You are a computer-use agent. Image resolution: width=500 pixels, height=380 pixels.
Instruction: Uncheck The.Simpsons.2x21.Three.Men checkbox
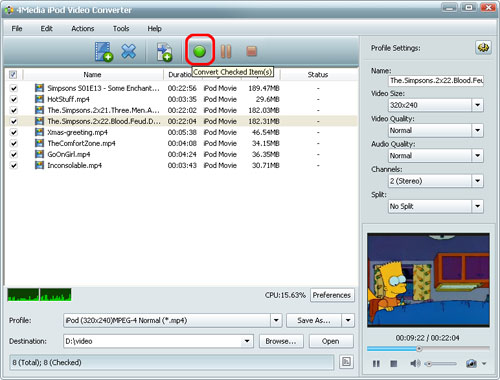point(14,110)
